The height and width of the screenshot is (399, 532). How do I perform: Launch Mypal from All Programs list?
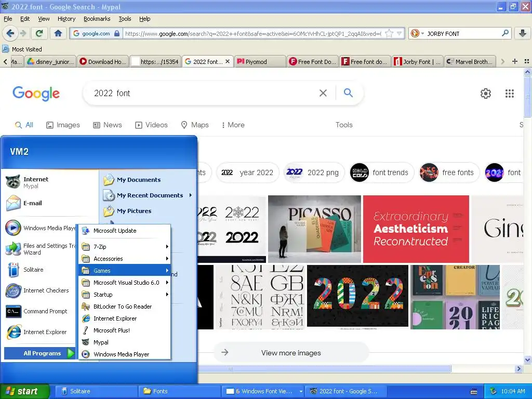click(125, 342)
